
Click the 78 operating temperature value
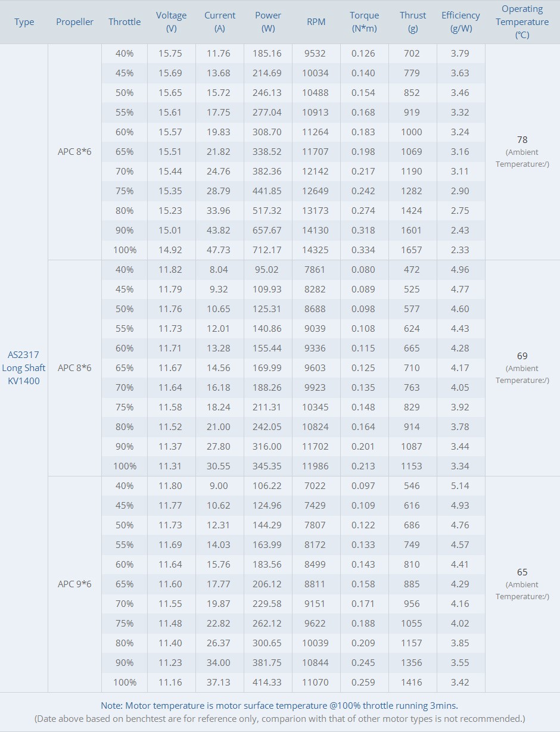[x=522, y=140]
